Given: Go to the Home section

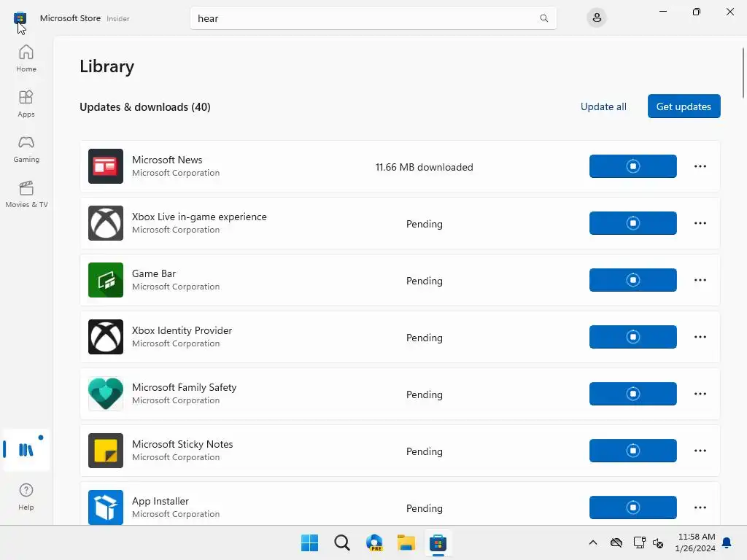Looking at the screenshot, I should (x=26, y=58).
